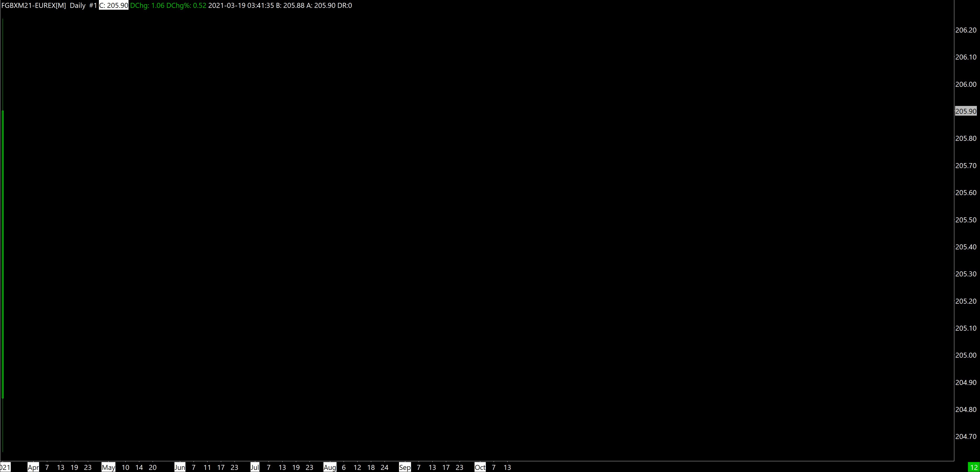Select the Aug month marker on the time axis
The height and width of the screenshot is (472, 980).
coord(330,468)
